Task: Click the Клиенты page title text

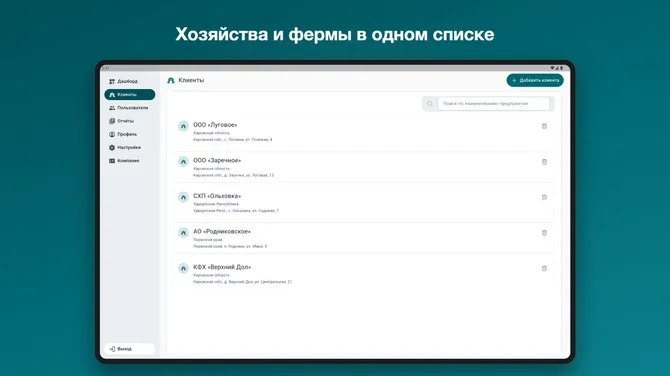Action: pyautogui.click(x=191, y=80)
